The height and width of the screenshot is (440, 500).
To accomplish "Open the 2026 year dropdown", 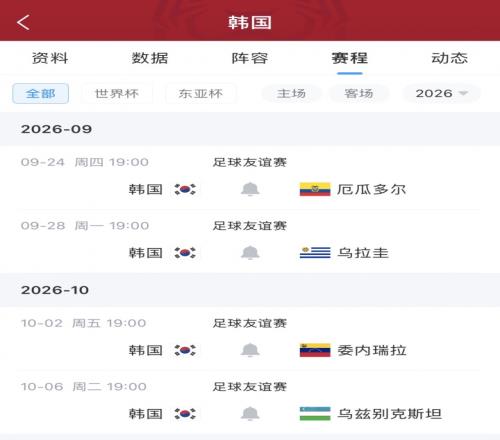I will click(442, 93).
